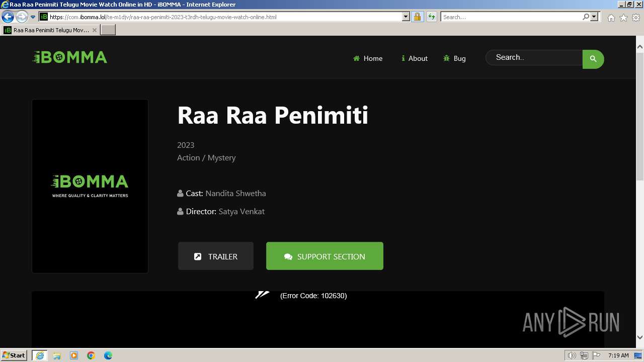Viewport: 644px width, 362px height.
Task: Click Internet Explorer taskbar icon
Action: (x=40, y=355)
